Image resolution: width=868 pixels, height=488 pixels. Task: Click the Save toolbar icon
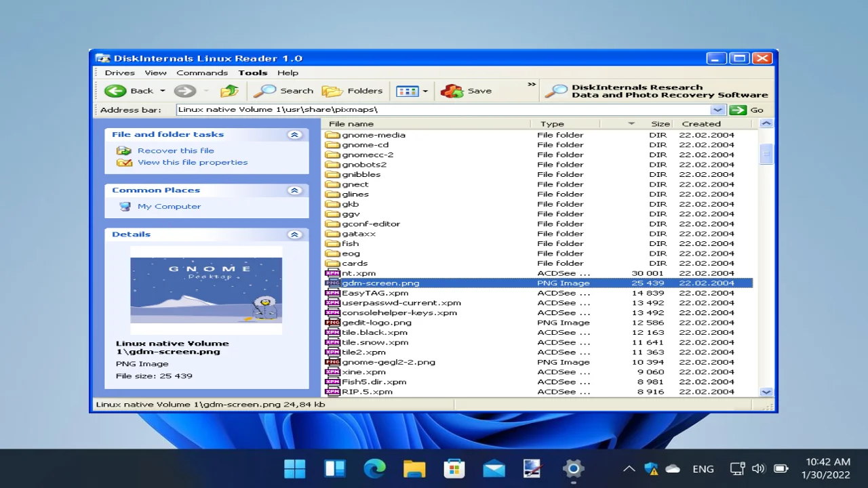pyautogui.click(x=452, y=91)
